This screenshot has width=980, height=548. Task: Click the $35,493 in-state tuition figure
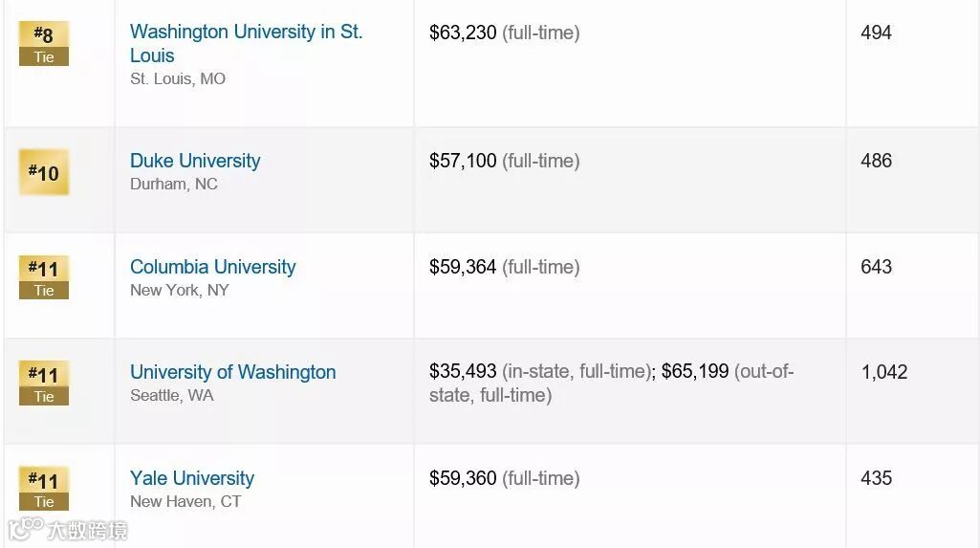pos(463,372)
